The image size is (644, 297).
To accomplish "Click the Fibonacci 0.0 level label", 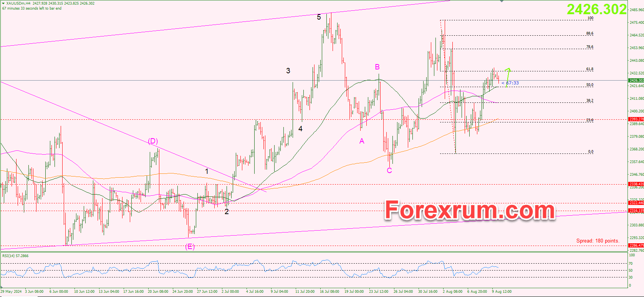I will click(x=591, y=152).
